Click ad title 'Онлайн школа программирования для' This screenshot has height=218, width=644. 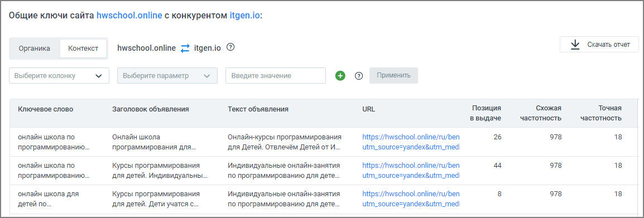point(154,142)
